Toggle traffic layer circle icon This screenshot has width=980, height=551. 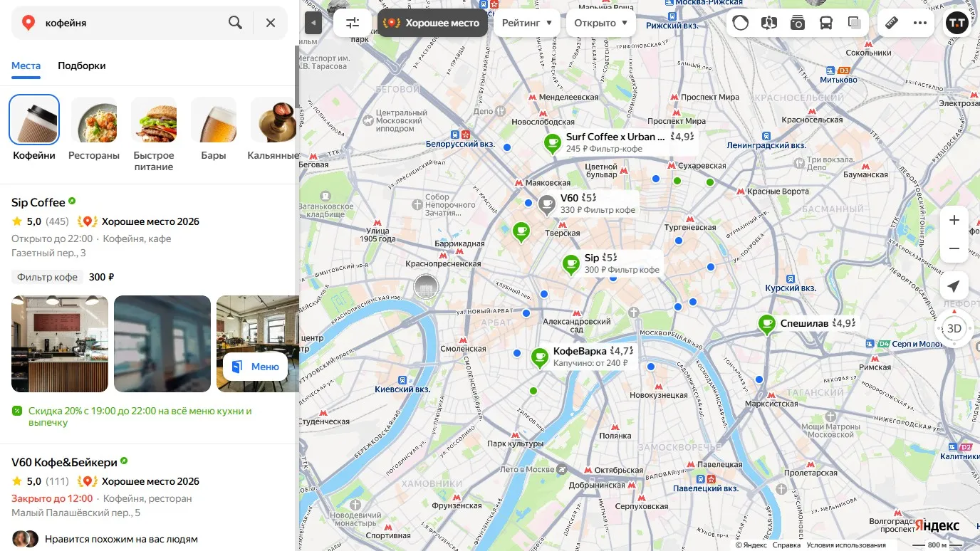pyautogui.click(x=741, y=23)
